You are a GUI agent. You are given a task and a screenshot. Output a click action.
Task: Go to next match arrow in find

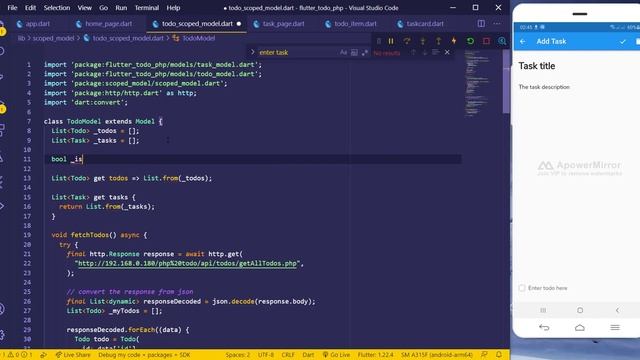click(424, 52)
